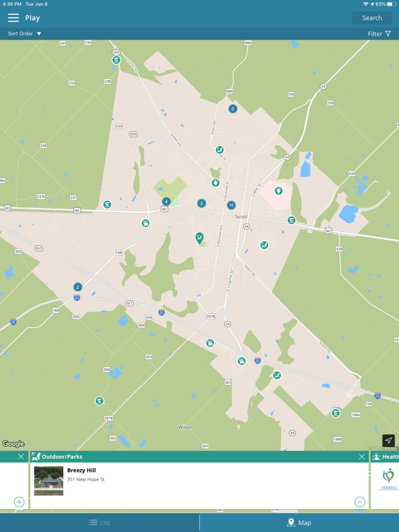Screen dimensions: 399x532
Task: Tap the Terrell city label on the map
Action: point(241,217)
